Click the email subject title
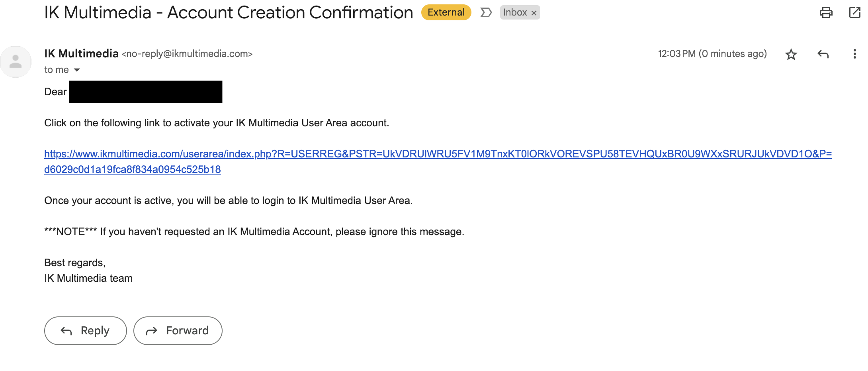Screen dimensions: 868x371 point(228,13)
